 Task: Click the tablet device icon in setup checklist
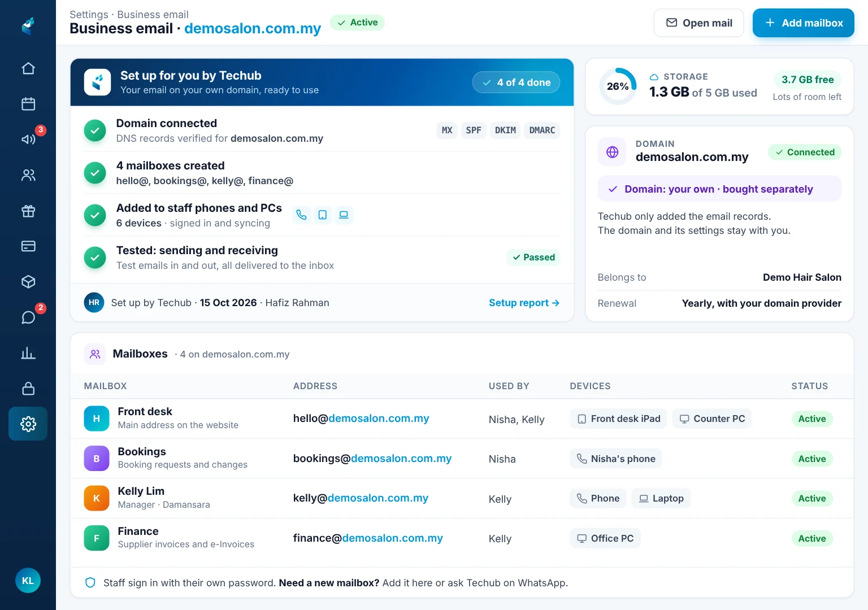(323, 215)
